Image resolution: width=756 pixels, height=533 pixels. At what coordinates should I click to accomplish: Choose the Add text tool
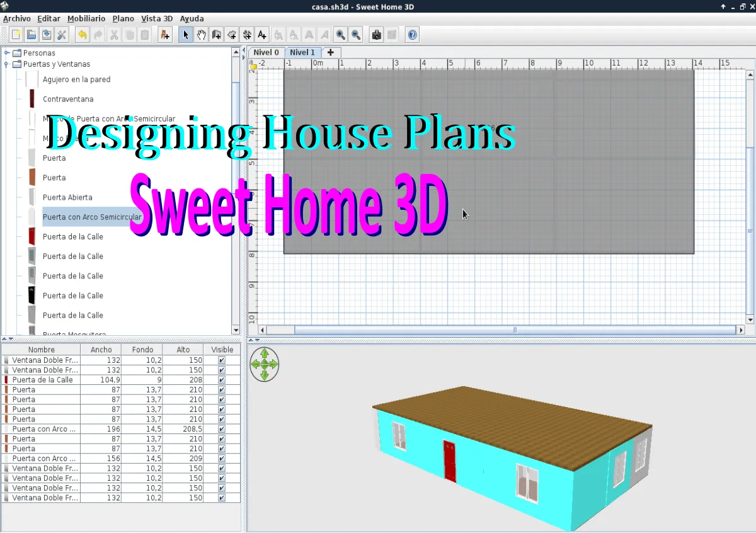[261, 35]
